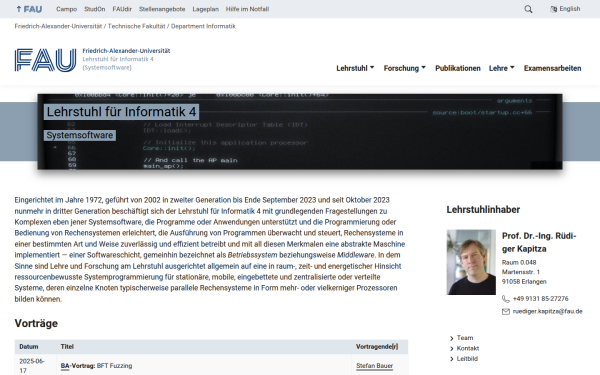
Task: Open the Lageplan link
Action: [205, 9]
